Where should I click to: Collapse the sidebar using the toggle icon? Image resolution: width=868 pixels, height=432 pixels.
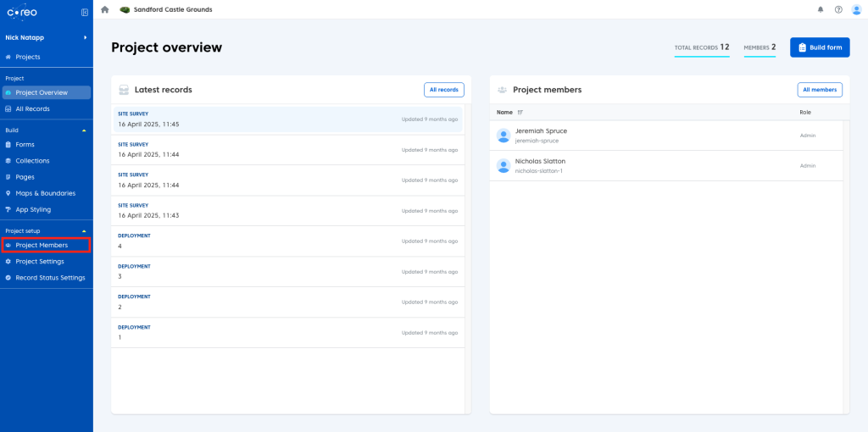point(84,13)
